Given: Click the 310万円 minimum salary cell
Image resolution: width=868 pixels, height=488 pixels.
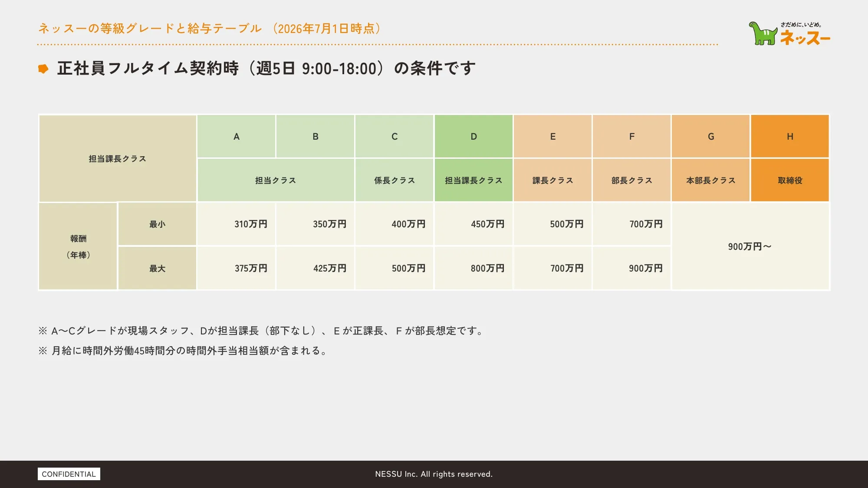Looking at the screenshot, I should tap(237, 224).
